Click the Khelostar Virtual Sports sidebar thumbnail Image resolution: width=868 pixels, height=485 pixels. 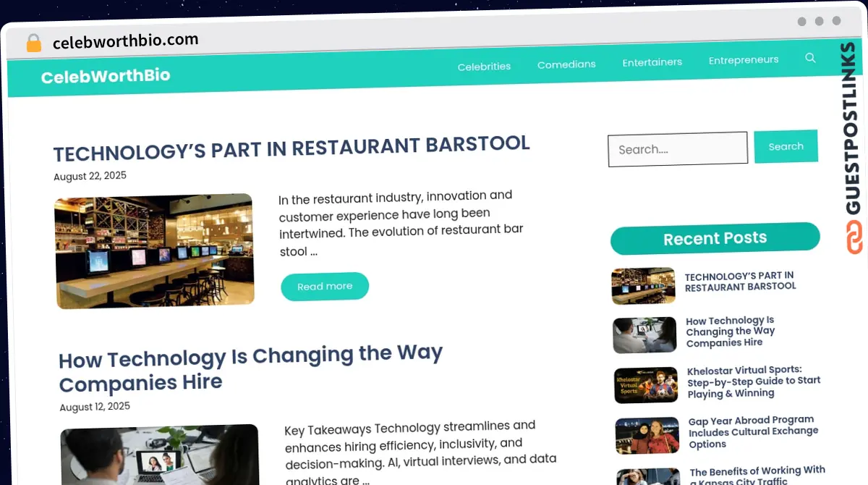[646, 384]
